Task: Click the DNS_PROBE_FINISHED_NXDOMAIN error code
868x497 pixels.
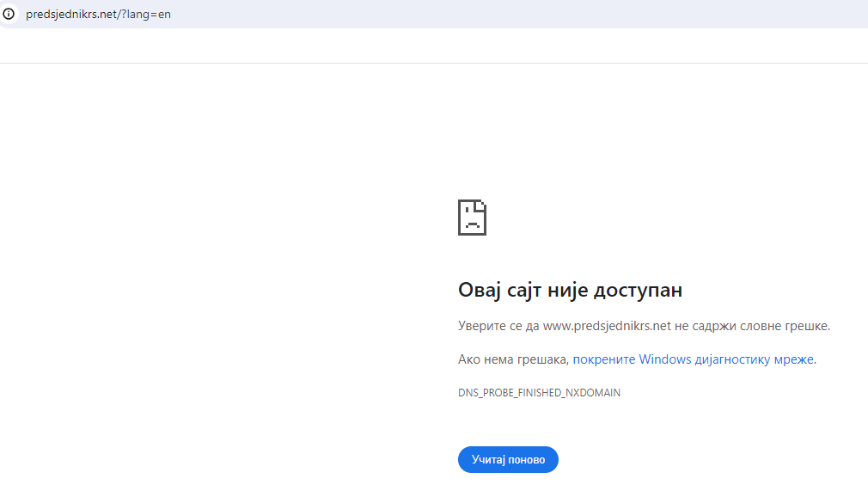Action: (539, 392)
